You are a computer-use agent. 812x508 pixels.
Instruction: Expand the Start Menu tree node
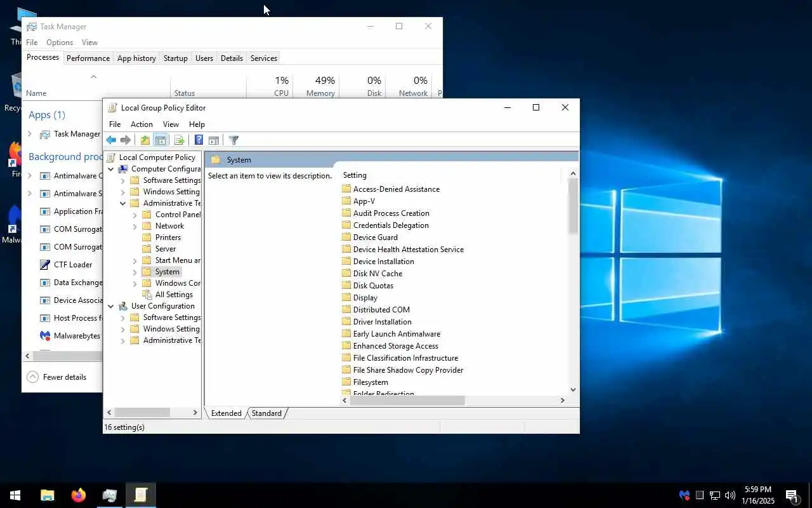pos(134,260)
